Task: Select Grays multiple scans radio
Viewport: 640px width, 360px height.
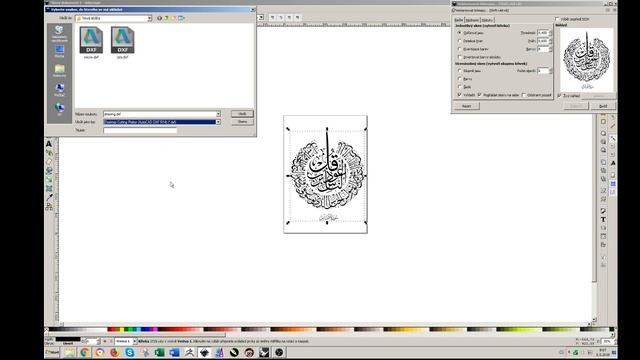Action: pos(460,87)
